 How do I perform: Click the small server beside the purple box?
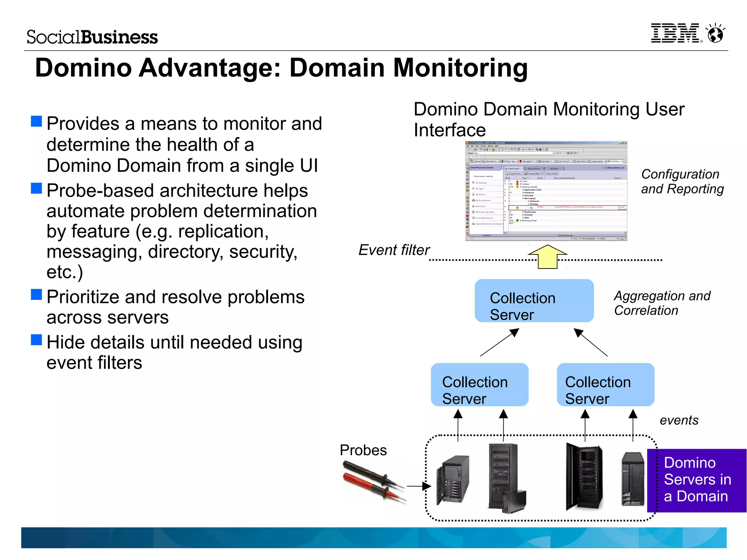click(634, 479)
